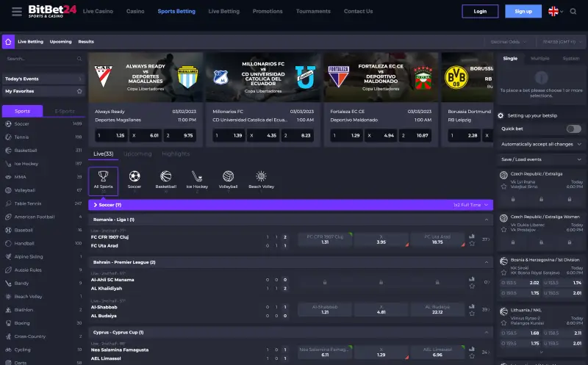
Task: Open Contact Us in top navigation
Action: 358,11
